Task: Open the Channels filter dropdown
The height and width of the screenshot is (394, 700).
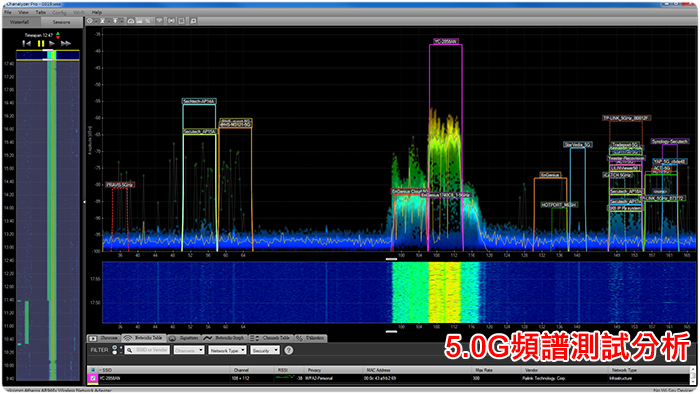Action: coord(189,350)
